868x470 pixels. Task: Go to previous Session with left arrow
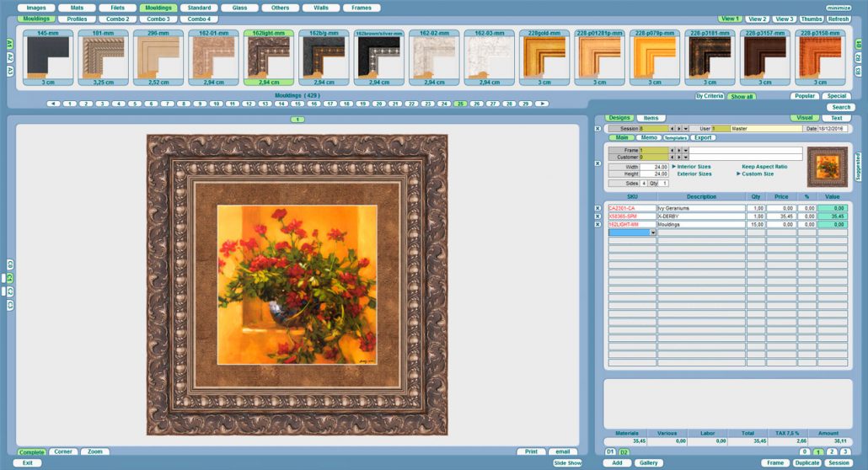click(x=672, y=128)
